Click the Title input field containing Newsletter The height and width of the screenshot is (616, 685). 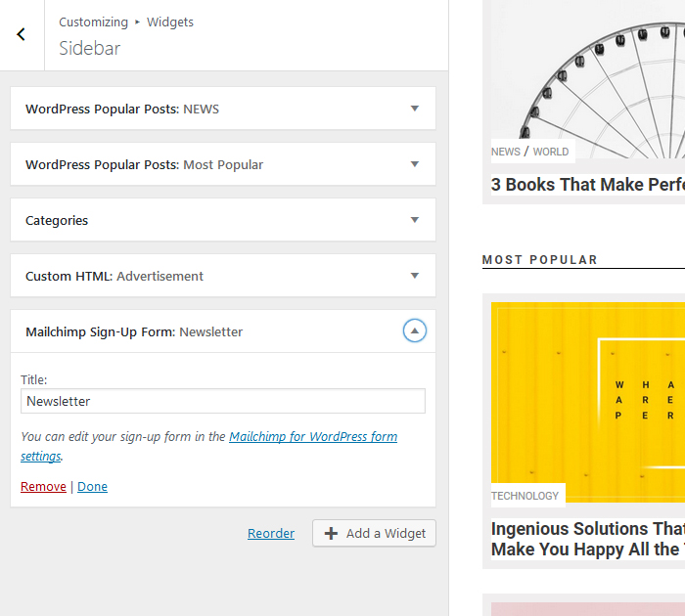[x=223, y=401]
